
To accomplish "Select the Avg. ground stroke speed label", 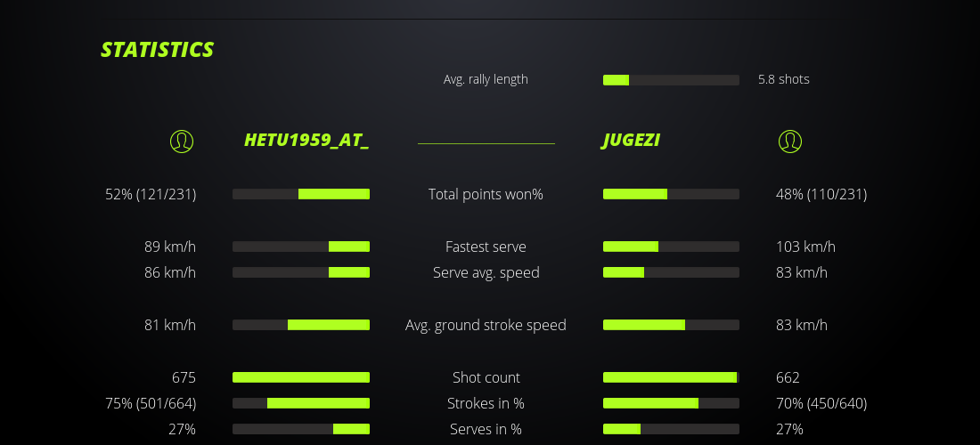I will pyautogui.click(x=486, y=325).
